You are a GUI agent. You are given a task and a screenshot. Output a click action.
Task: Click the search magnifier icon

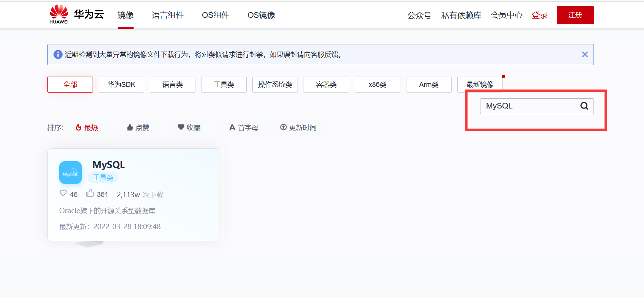584,106
